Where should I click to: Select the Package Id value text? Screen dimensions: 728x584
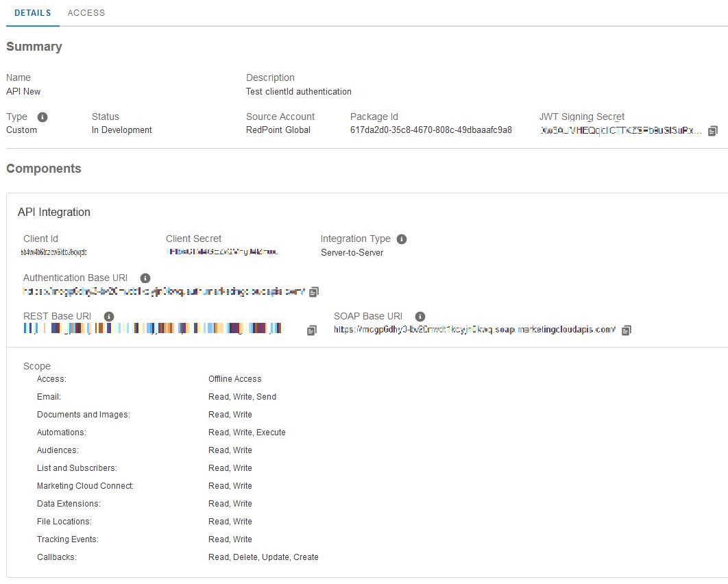coord(430,130)
